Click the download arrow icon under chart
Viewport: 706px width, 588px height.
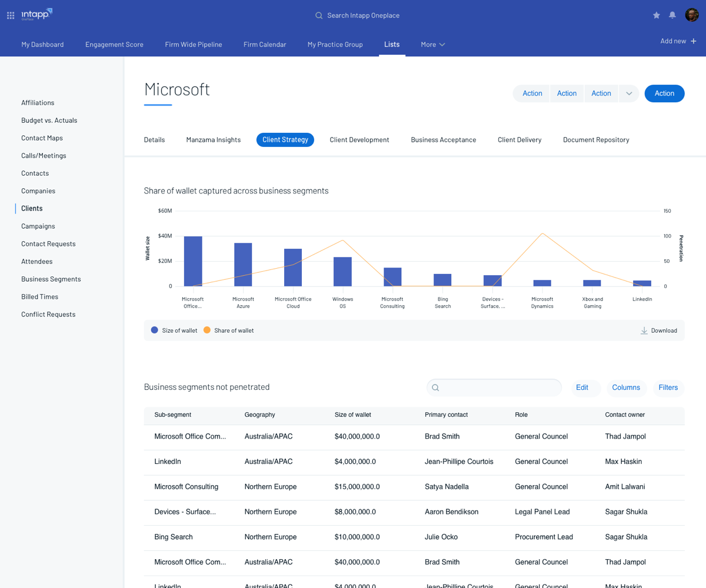tap(644, 330)
